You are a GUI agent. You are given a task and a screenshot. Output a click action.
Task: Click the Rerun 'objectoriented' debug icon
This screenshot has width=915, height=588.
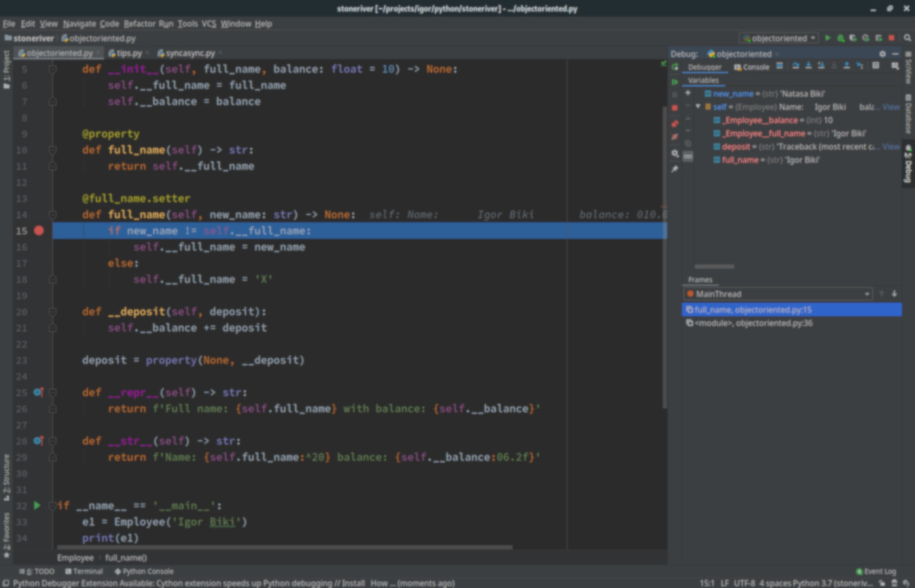pos(675,67)
